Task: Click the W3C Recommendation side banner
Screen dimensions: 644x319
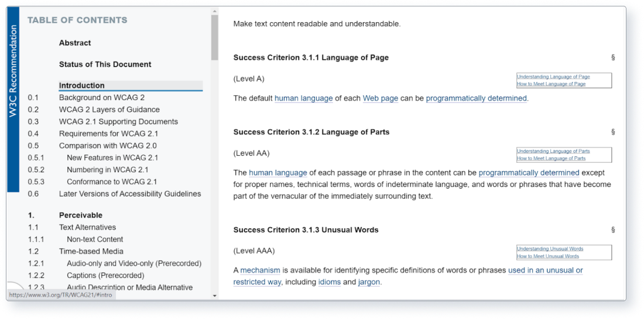Action: pos(13,100)
